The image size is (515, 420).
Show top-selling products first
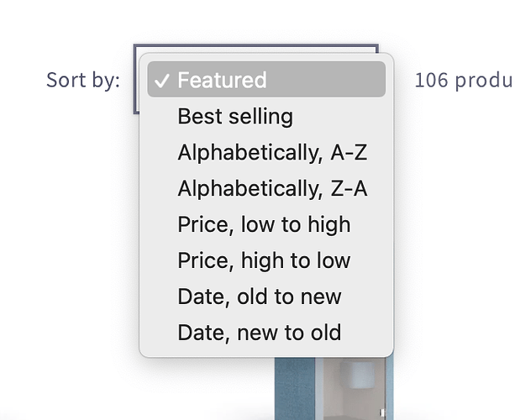coord(235,116)
